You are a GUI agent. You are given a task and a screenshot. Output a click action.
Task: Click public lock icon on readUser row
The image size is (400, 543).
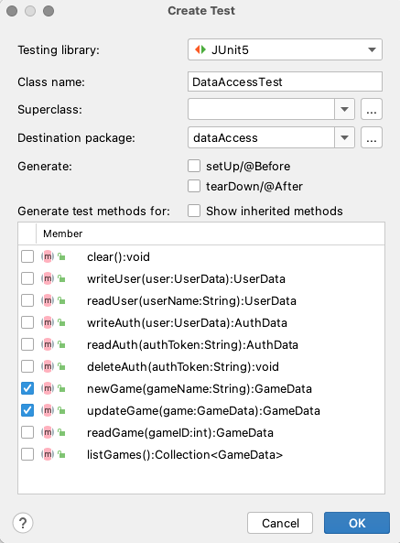[62, 301]
